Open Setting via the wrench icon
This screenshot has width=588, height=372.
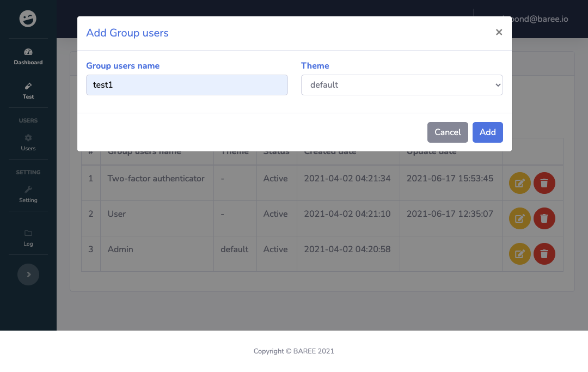[28, 190]
